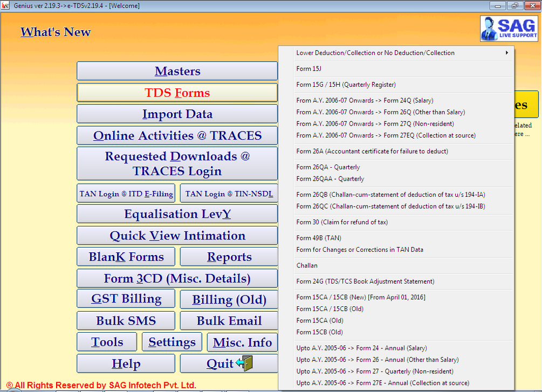Select Form 24 - Annual (Salary)
542x392 pixels.
coord(396,348)
